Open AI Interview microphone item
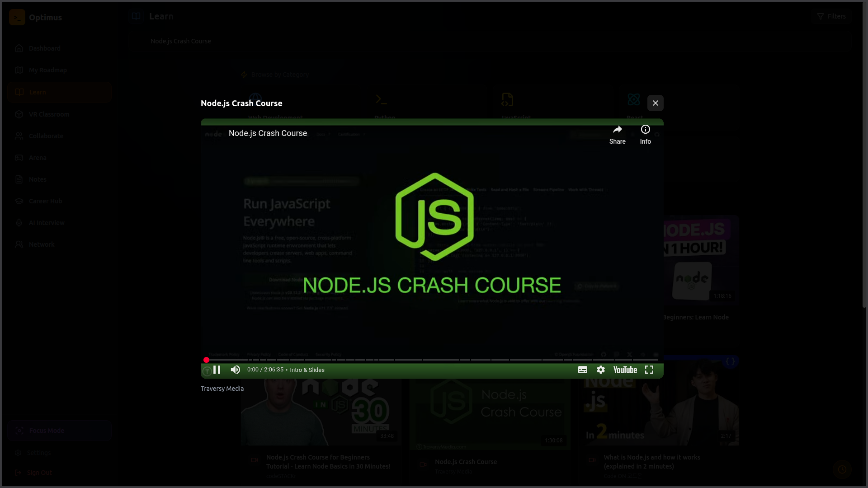Screen dimensions: 868x488 tap(19, 223)
